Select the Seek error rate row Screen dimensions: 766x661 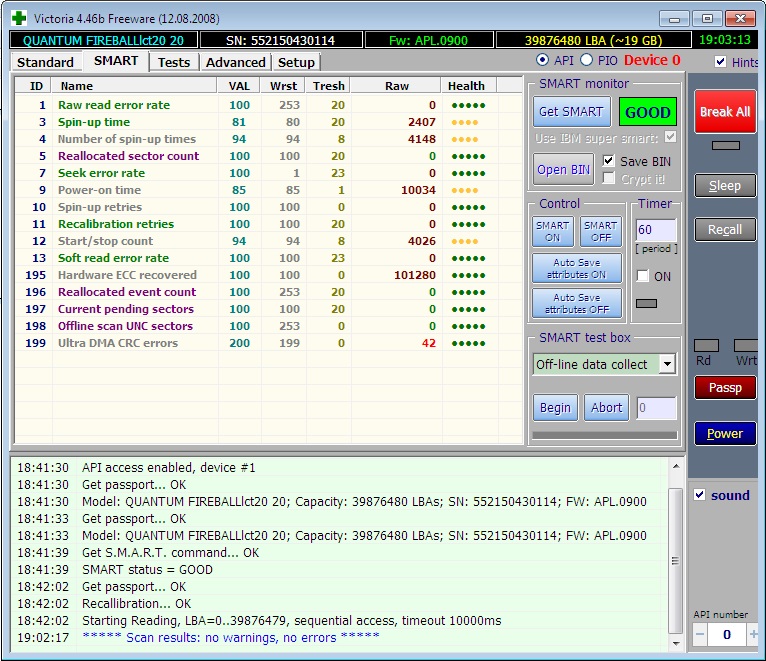click(x=268, y=173)
